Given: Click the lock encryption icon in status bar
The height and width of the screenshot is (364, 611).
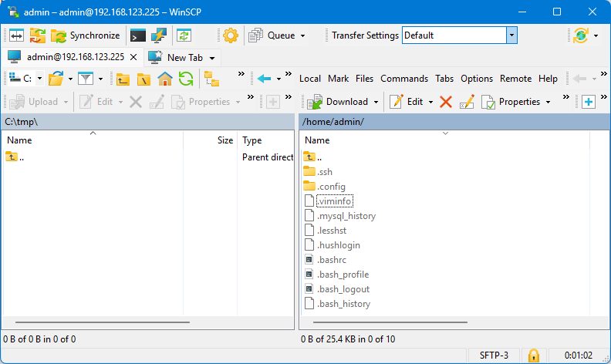Looking at the screenshot, I should coord(533,356).
